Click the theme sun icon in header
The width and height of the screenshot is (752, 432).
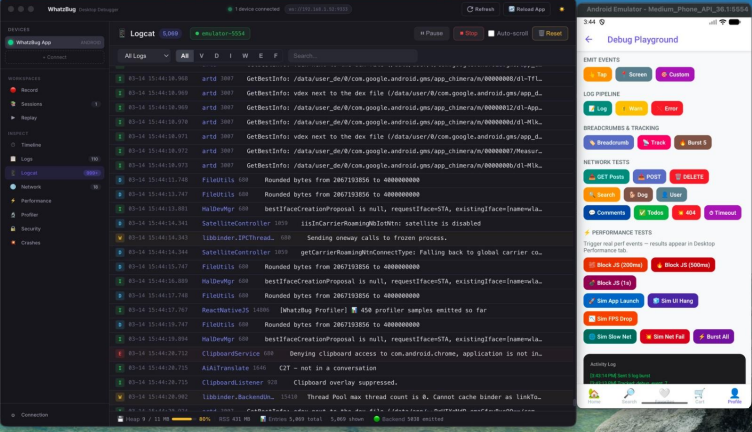(x=562, y=9)
